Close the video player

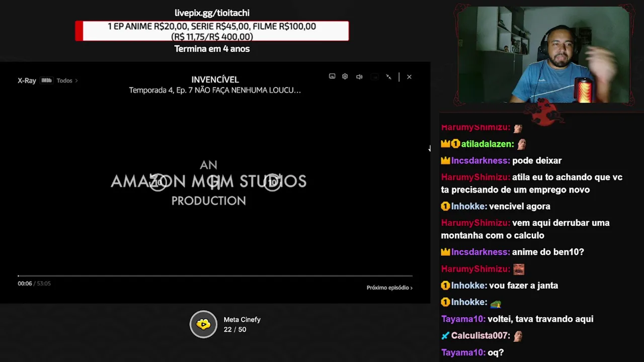[x=409, y=77]
